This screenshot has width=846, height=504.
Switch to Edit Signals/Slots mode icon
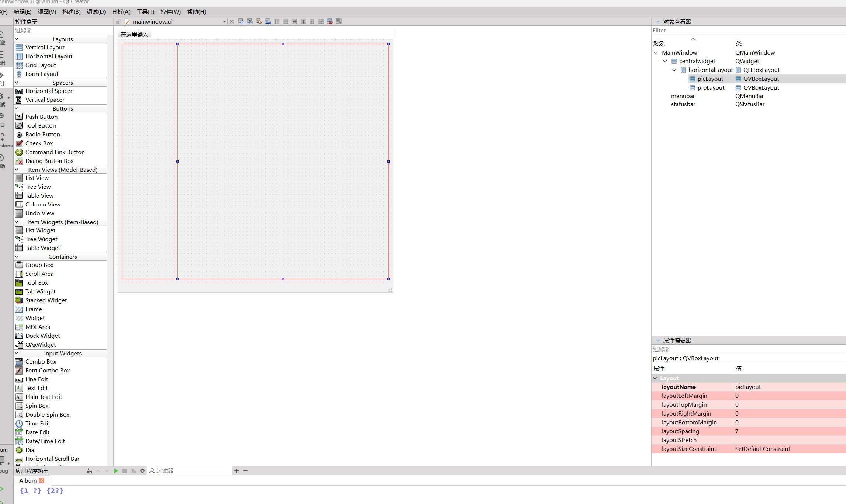(x=250, y=21)
